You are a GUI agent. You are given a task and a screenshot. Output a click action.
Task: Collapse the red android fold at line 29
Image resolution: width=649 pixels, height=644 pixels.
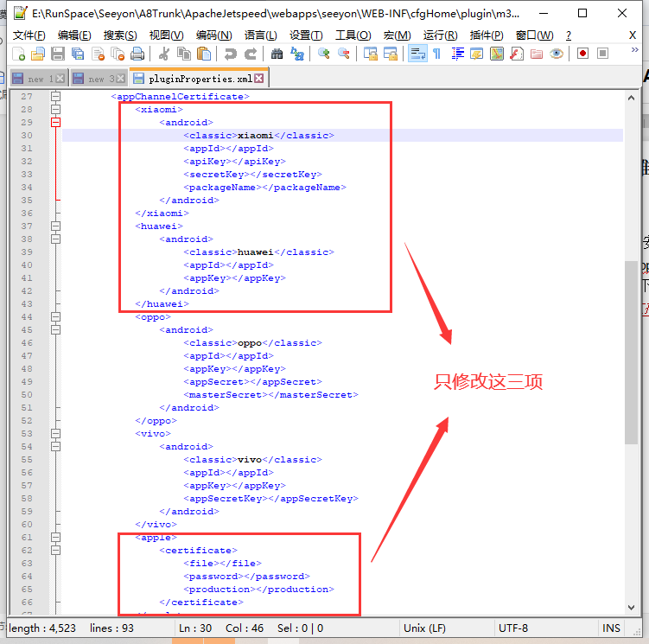[x=55, y=122]
